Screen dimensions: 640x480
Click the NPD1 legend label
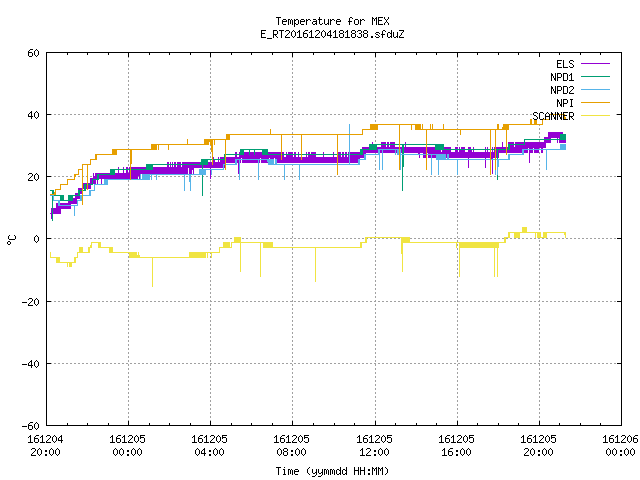pyautogui.click(x=562, y=77)
